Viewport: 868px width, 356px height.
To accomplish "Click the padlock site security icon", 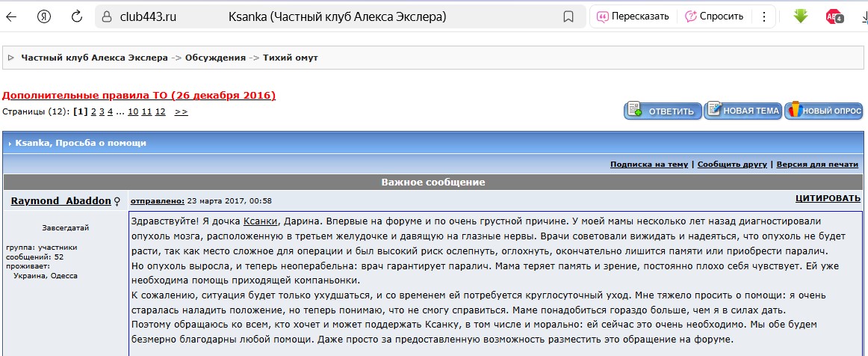I will coord(108,16).
